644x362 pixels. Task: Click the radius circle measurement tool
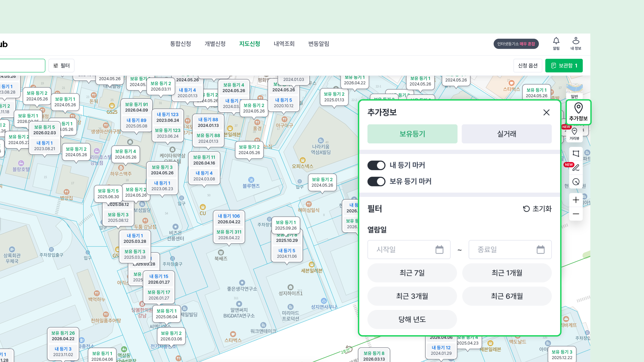point(576,182)
